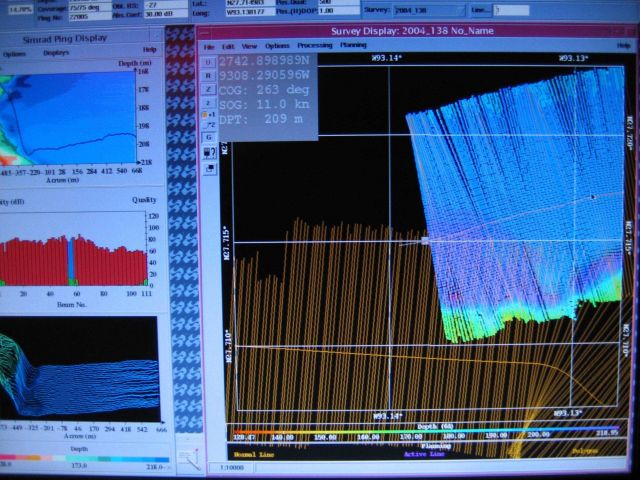Open the Survey Display window menu button

click(x=204, y=32)
